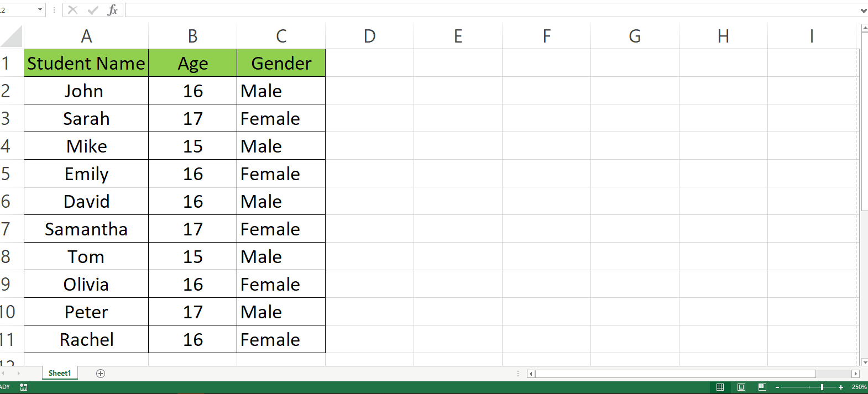Select the cell containing Samantha

pyautogui.click(x=86, y=229)
